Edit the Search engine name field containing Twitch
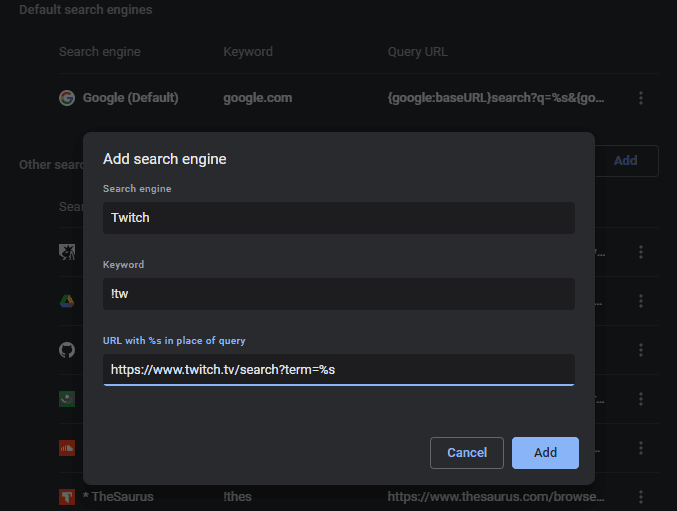677x511 pixels. [338, 218]
